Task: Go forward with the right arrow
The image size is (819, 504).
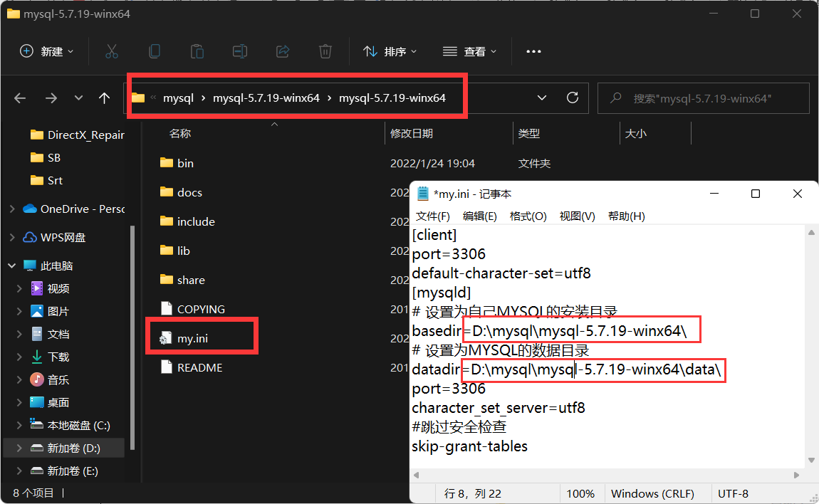Action: [51, 98]
